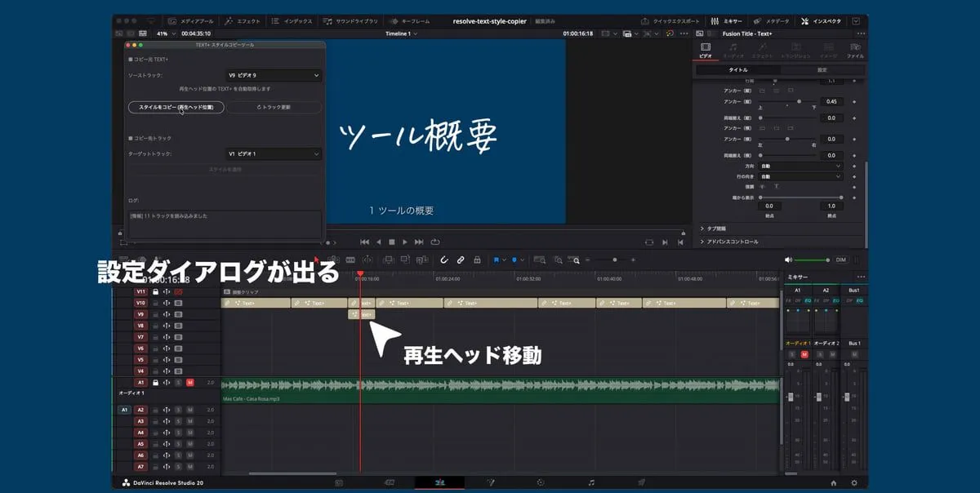
Task: Click the トラック更新 button
Action: point(274,107)
